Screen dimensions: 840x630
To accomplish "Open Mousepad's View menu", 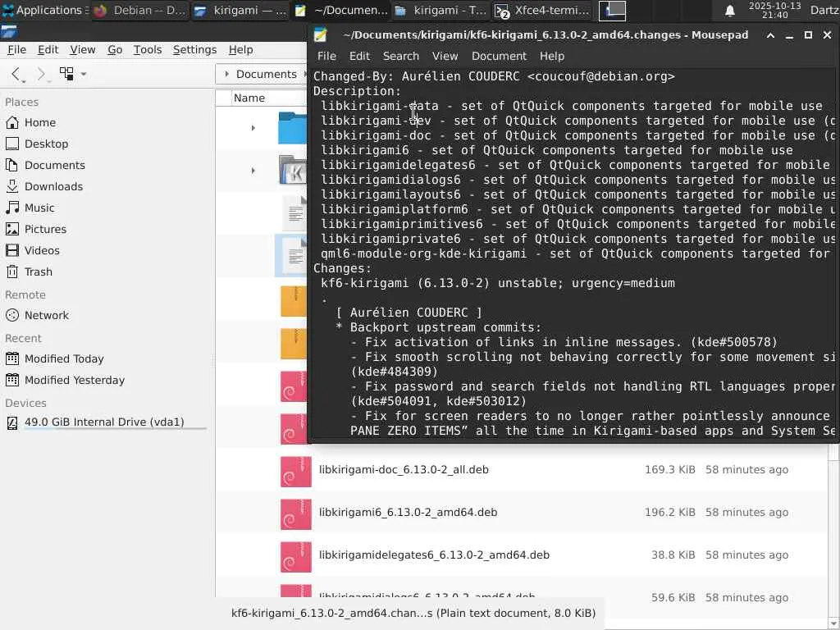I will click(445, 57).
